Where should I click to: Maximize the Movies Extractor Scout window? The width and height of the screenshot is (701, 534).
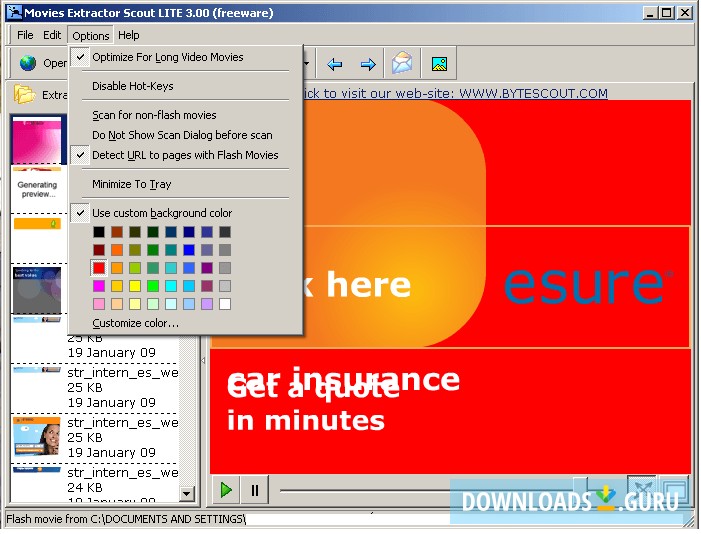(x=667, y=13)
